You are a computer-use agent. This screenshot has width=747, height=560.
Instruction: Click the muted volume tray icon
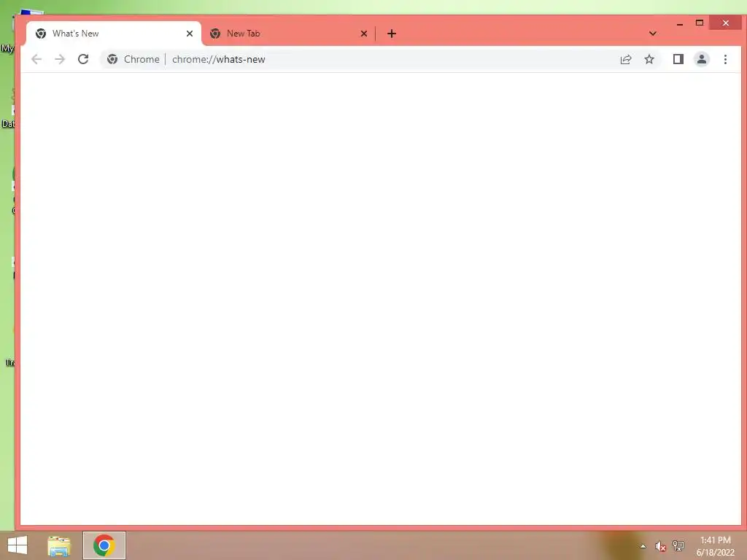[660, 546]
